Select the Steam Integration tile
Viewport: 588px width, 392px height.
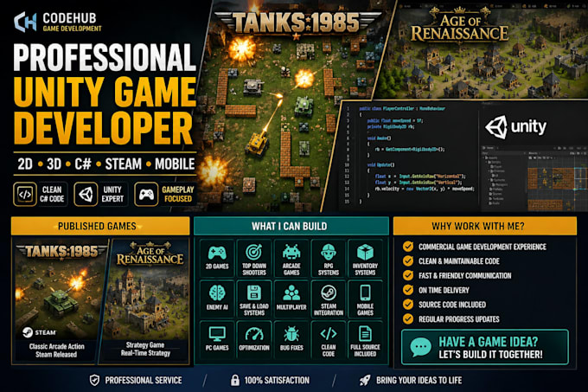pyautogui.click(x=328, y=299)
